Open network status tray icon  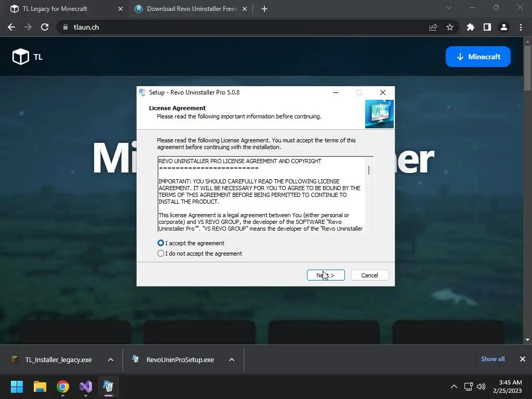(x=469, y=387)
